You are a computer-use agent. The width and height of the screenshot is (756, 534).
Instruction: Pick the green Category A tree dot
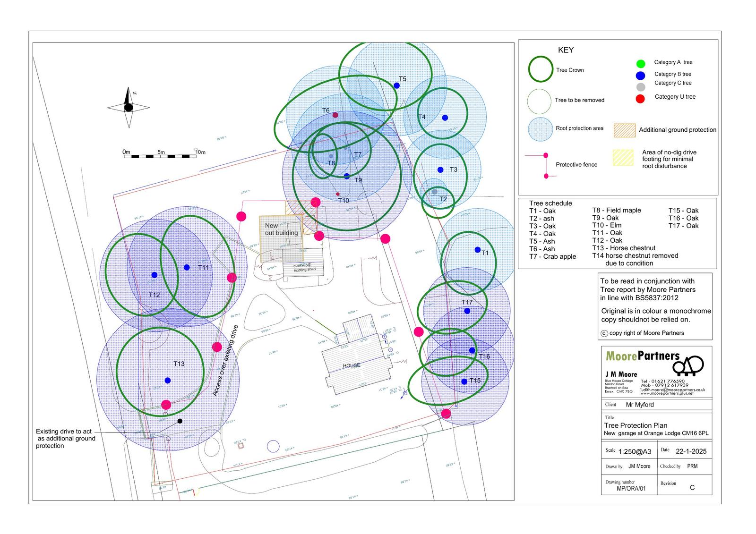(640, 63)
